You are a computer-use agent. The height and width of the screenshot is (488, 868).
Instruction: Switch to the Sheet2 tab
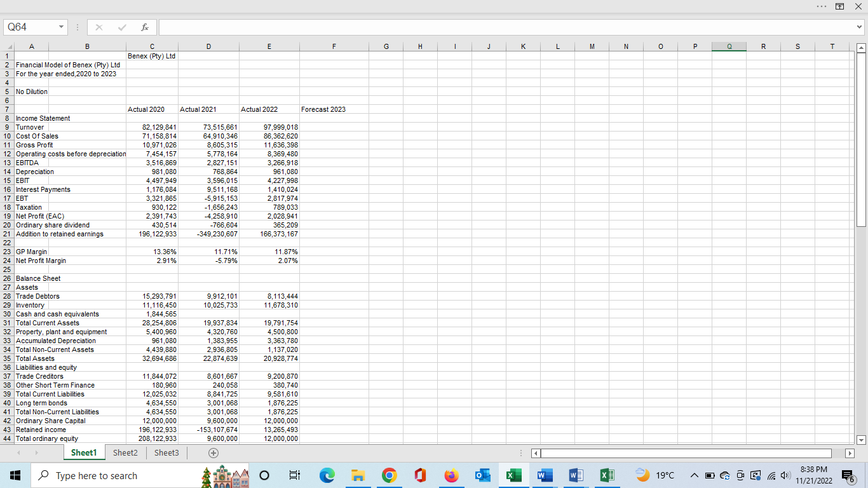click(x=125, y=453)
